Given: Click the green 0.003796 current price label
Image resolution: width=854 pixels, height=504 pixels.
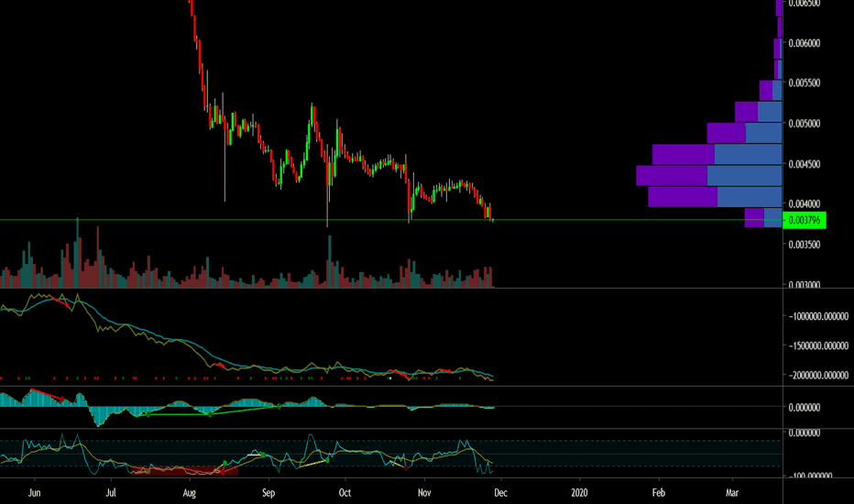Looking at the screenshot, I should [x=805, y=220].
